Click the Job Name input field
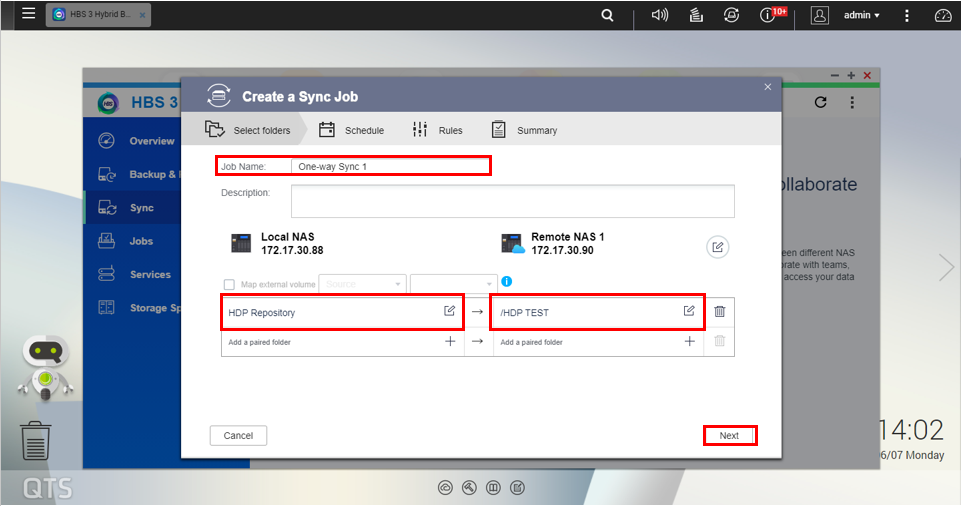This screenshot has height=506, width=961. [390, 166]
